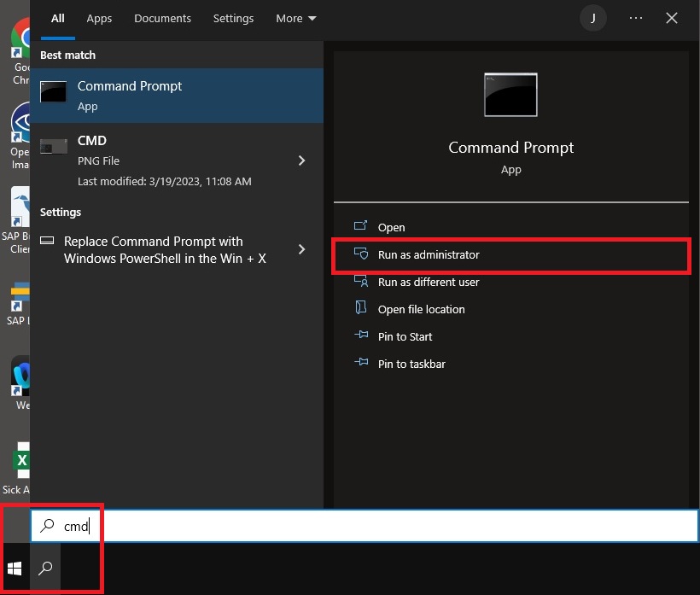Choose Pin to taskbar
This screenshot has height=595, width=700.
coord(511,364)
